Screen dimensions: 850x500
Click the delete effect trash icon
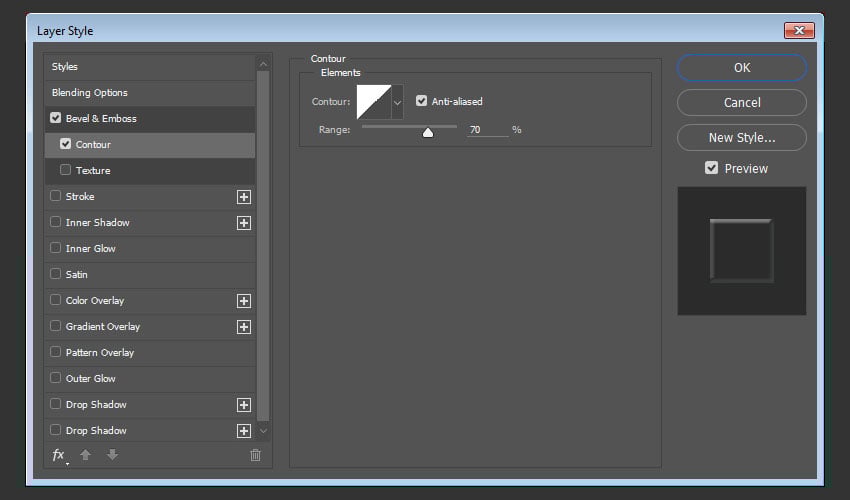tap(255, 455)
